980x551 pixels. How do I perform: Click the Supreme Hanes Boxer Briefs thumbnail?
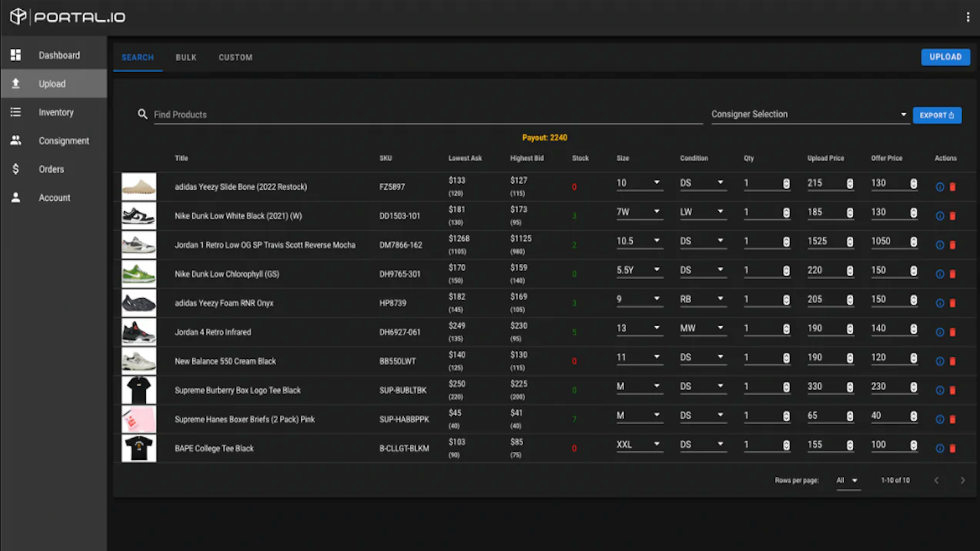[x=139, y=419]
